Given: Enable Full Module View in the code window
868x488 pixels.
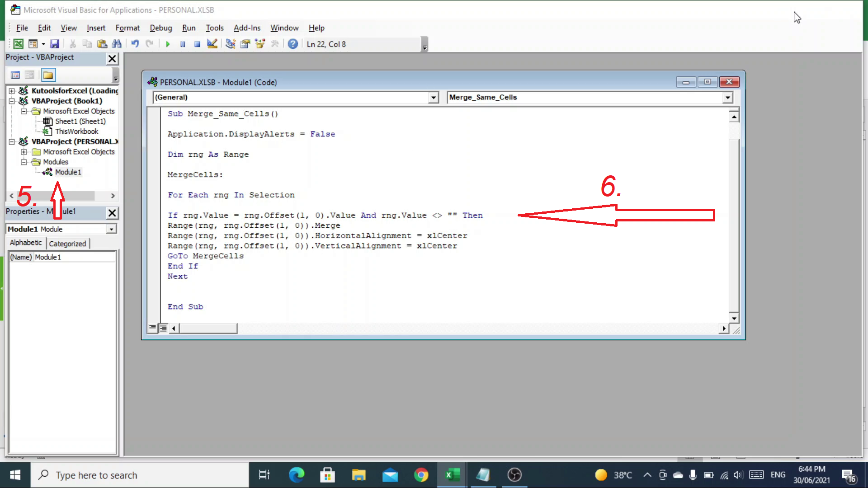Looking at the screenshot, I should [163, 327].
